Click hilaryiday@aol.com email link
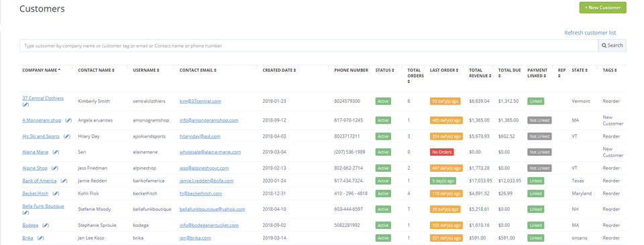Image resolution: width=644 pixels, height=245 pixels. pyautogui.click(x=200, y=136)
